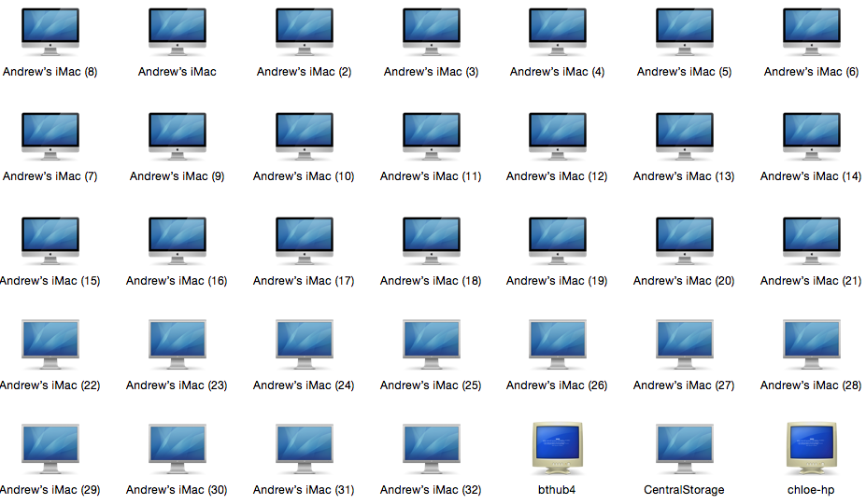Click the "Andrew's iMac (8)" name label
The image size is (866, 504).
(50, 72)
